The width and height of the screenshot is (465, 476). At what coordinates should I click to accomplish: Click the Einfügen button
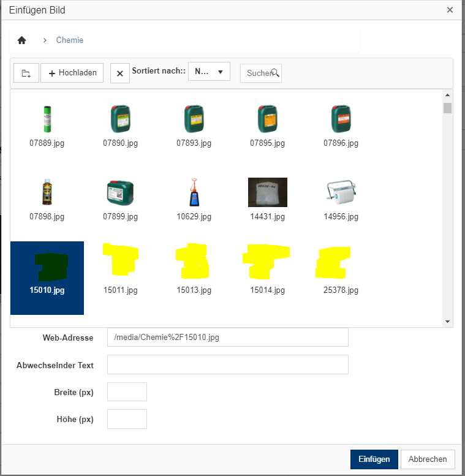(x=374, y=459)
